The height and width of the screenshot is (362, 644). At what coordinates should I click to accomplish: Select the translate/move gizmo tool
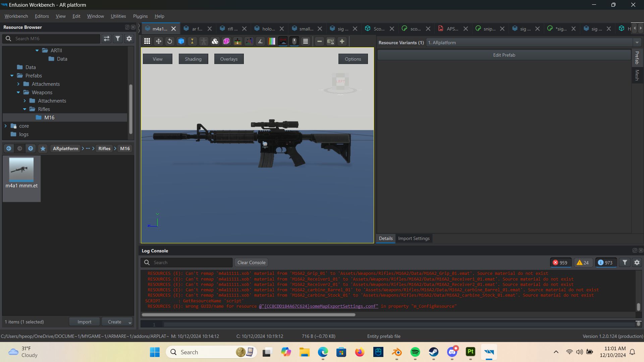[x=158, y=41]
